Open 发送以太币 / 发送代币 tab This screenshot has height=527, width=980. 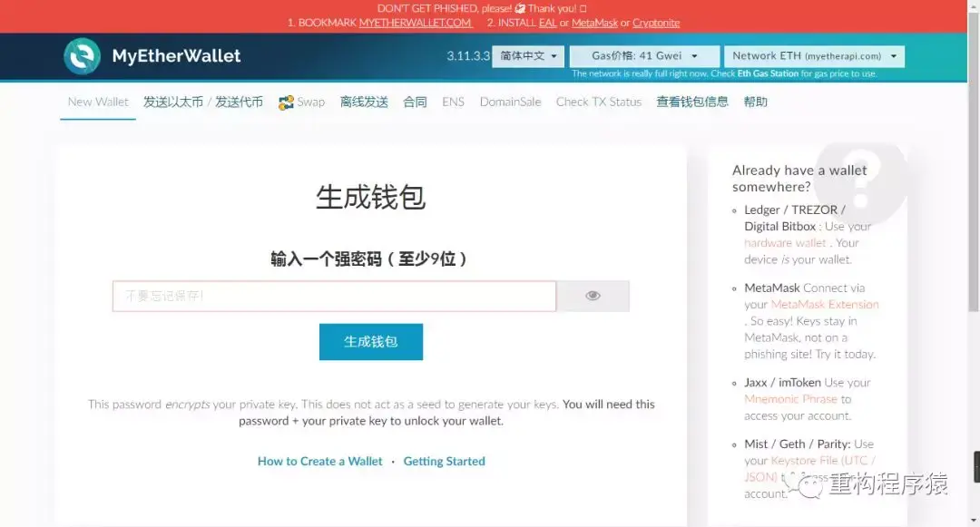pos(203,102)
